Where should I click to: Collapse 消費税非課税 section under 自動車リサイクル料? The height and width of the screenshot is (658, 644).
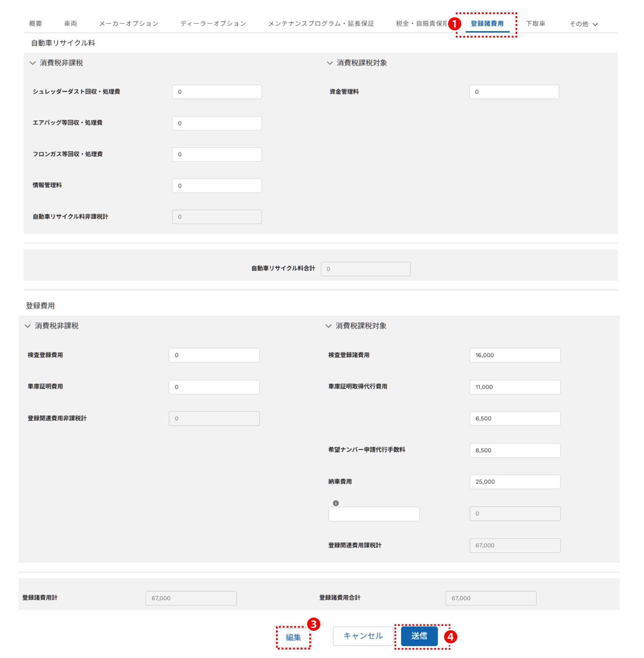[x=33, y=63]
